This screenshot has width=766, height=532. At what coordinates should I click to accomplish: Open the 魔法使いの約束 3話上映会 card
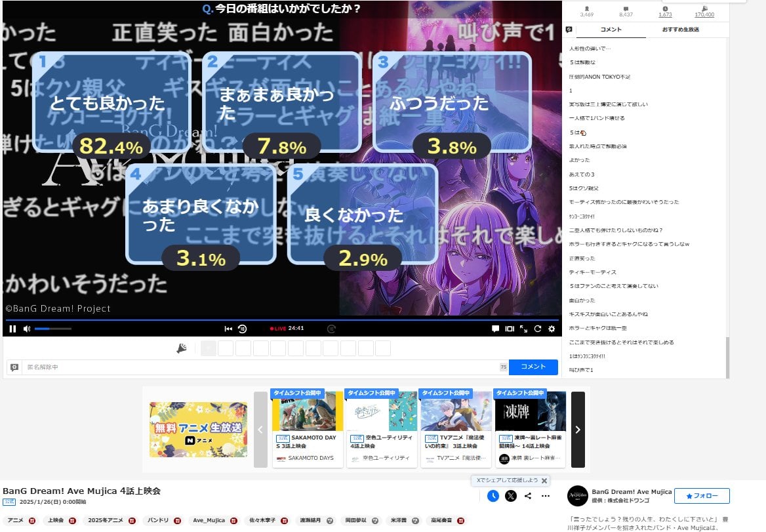(x=456, y=429)
